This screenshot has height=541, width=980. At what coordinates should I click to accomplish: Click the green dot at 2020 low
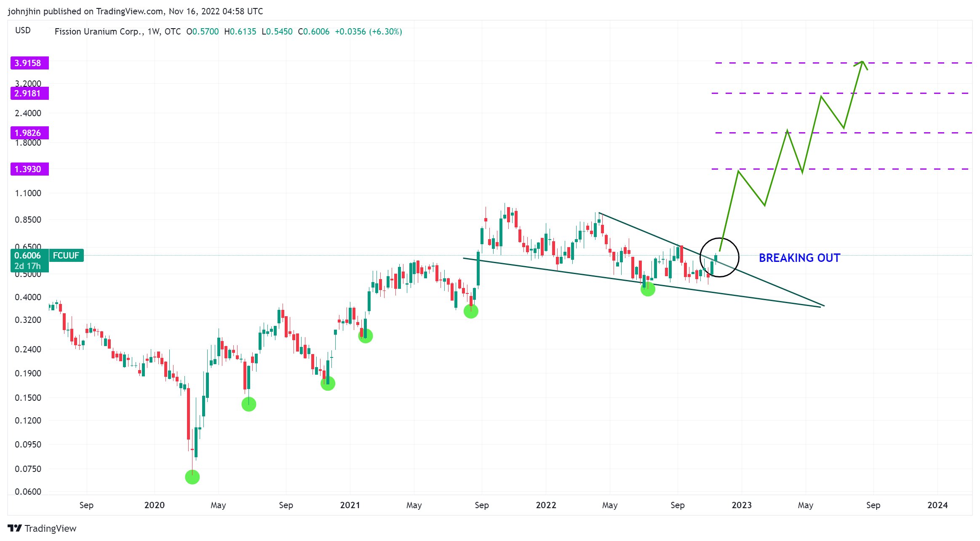tap(192, 477)
